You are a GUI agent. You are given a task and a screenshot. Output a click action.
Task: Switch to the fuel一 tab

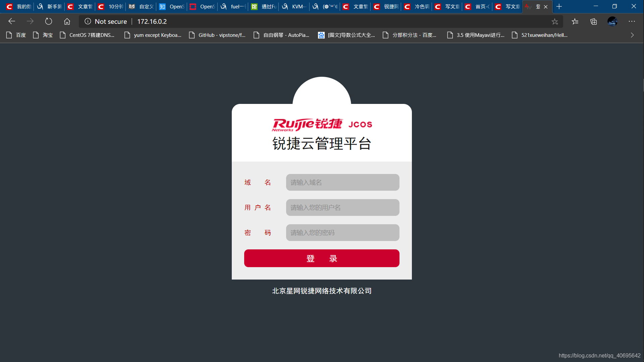(233, 6)
